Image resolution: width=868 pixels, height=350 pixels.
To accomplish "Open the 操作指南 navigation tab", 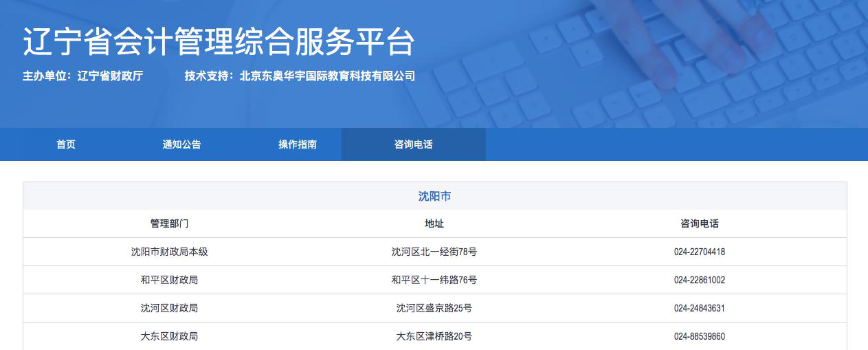I will click(x=298, y=144).
